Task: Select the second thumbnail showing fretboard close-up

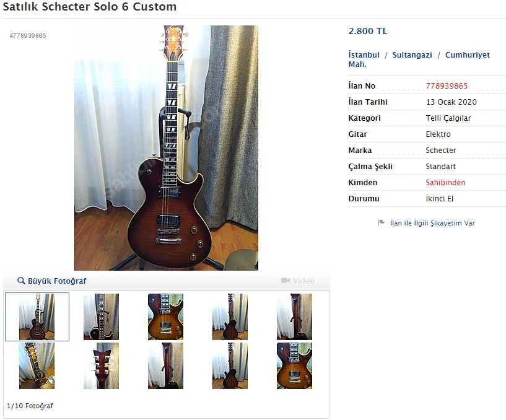Action: pyautogui.click(x=101, y=317)
